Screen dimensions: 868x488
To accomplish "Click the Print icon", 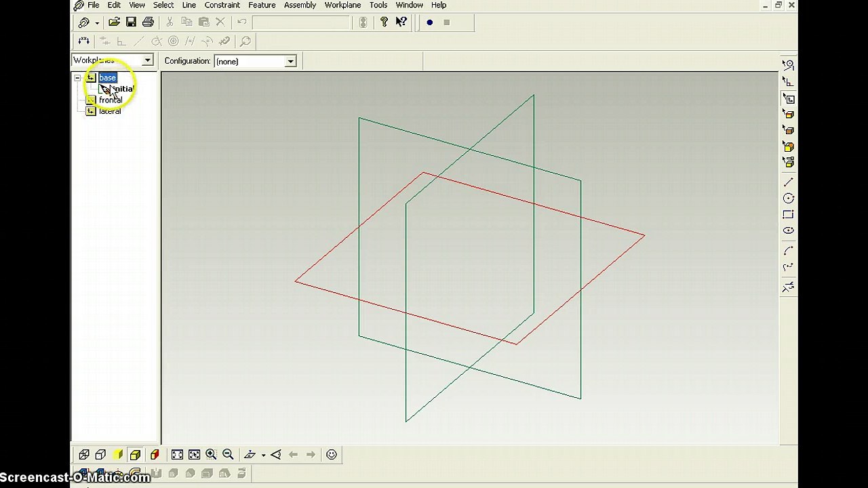I will (148, 22).
